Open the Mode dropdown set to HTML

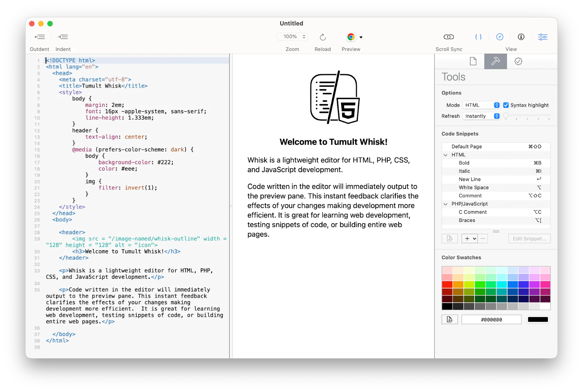click(481, 105)
